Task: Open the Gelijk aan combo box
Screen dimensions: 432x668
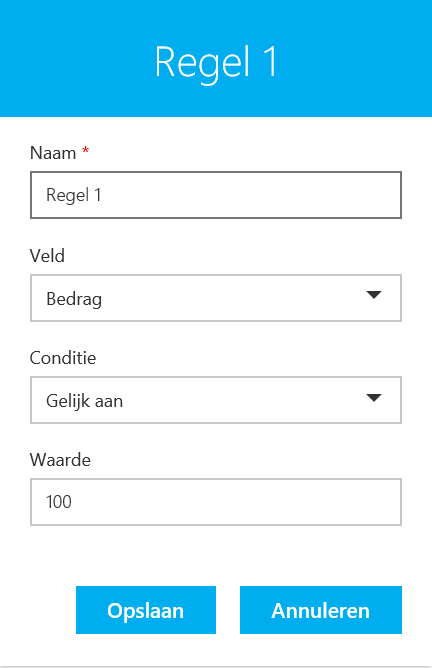Action: [216, 400]
